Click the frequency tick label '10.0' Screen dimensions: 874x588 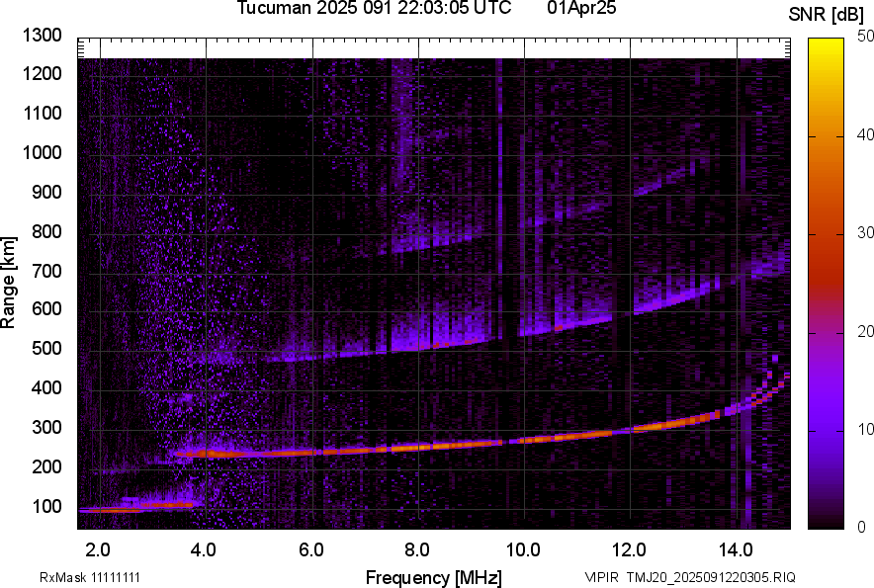point(523,549)
